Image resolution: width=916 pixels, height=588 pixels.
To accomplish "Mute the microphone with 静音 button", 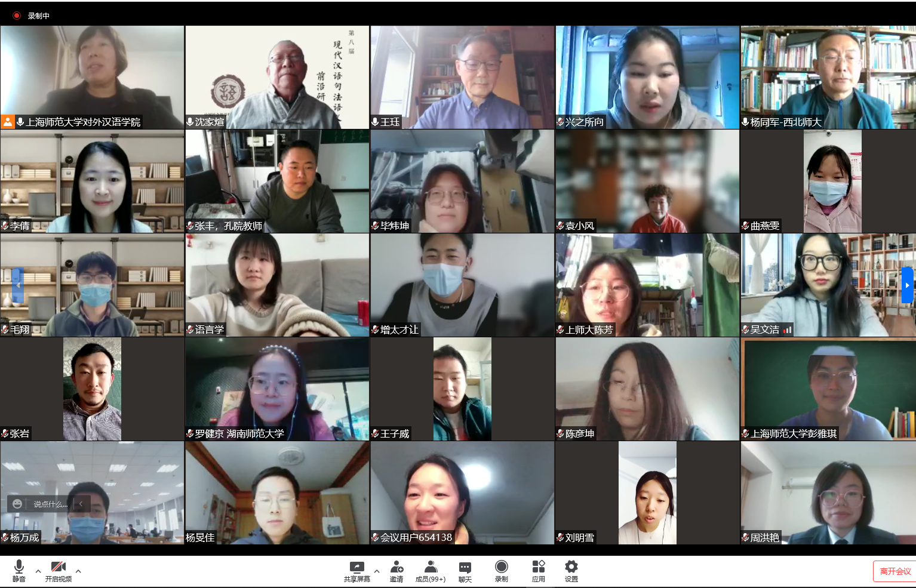I will pos(19,570).
